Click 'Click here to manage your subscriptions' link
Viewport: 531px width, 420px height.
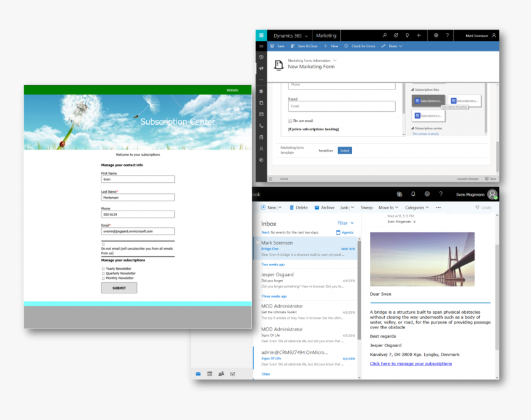point(411,363)
